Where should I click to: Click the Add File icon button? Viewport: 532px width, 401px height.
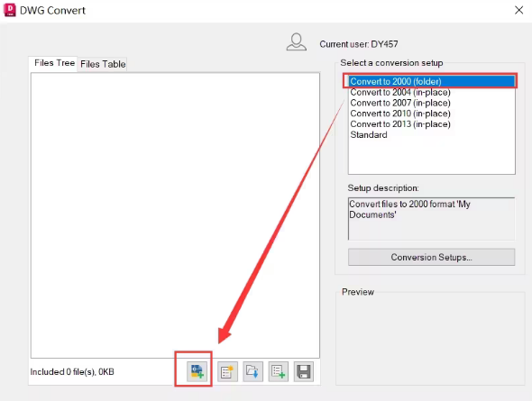point(197,371)
